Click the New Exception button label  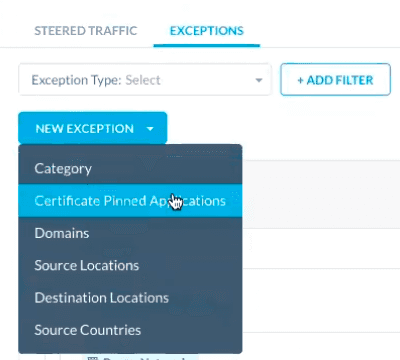pyautogui.click(x=85, y=129)
